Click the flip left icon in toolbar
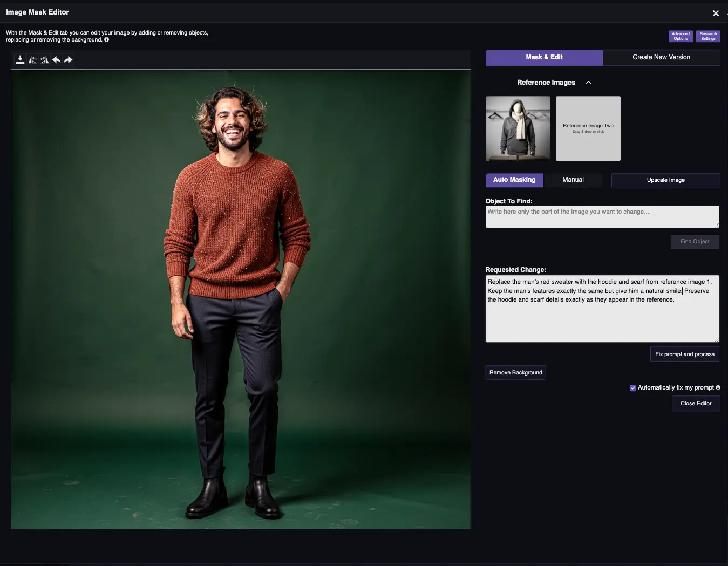Screen dimensions: 728x566 pos(32,60)
